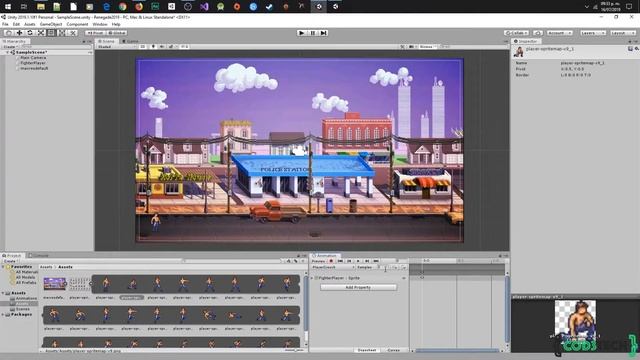Open the Collab dropdown
640x360 pixels.
(x=517, y=33)
